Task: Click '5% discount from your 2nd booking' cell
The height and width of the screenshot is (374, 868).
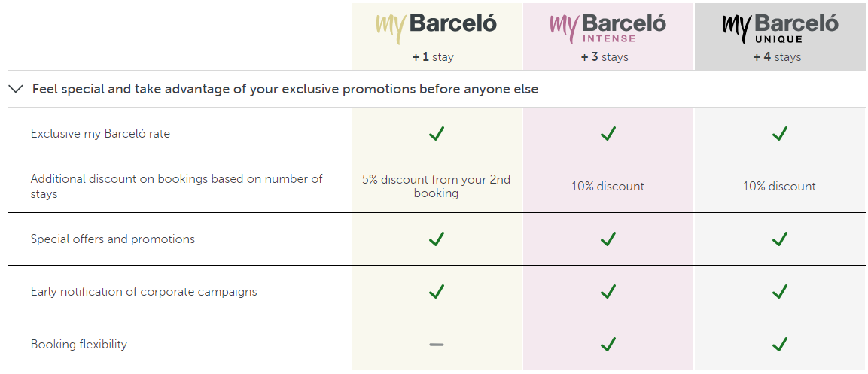Action: [437, 187]
